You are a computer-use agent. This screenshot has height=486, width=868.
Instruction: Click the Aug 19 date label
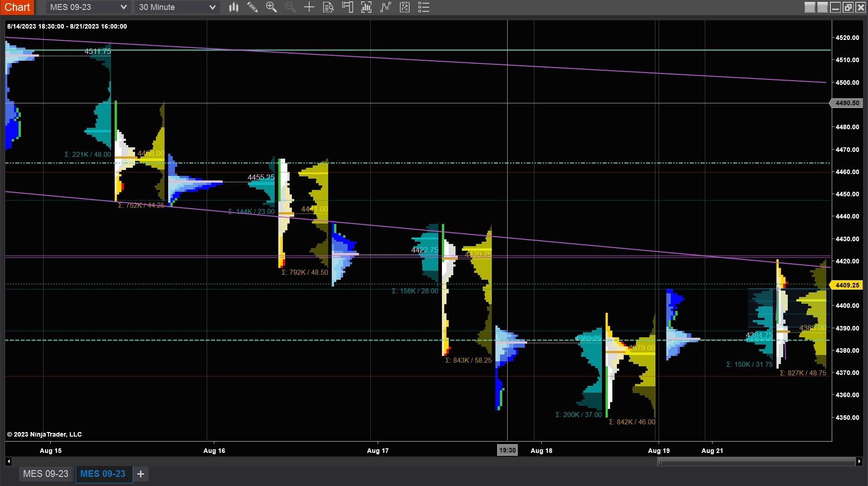coord(659,451)
